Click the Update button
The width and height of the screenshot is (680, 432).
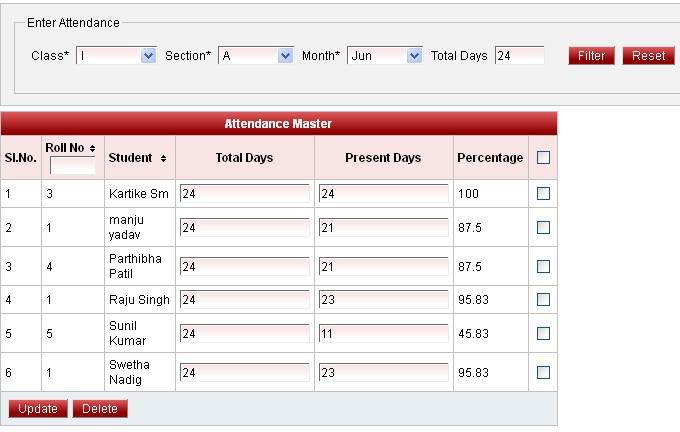pyautogui.click(x=38, y=409)
